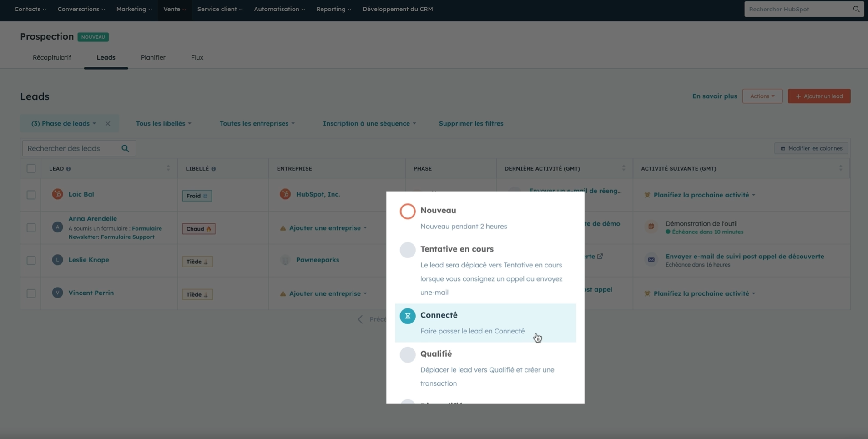
Task: Click the HubSpot sprocket icon beside Loic Bal
Action: (x=57, y=194)
